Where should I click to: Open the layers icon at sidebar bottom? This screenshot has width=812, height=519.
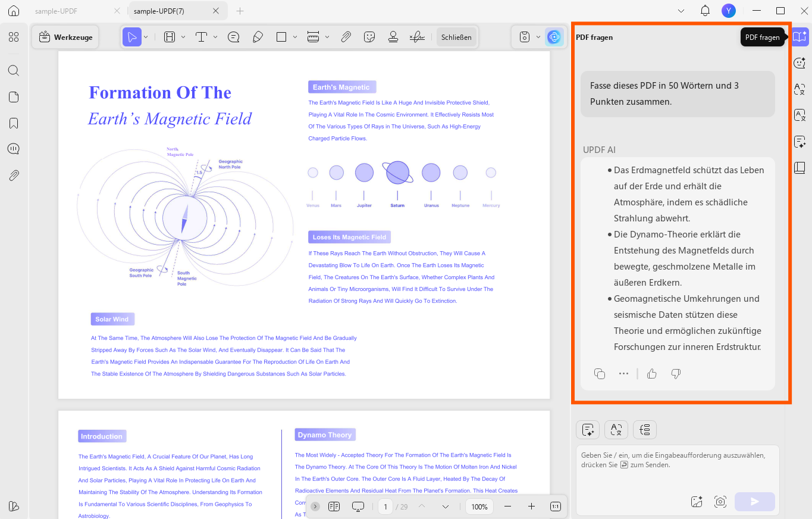pyautogui.click(x=14, y=506)
